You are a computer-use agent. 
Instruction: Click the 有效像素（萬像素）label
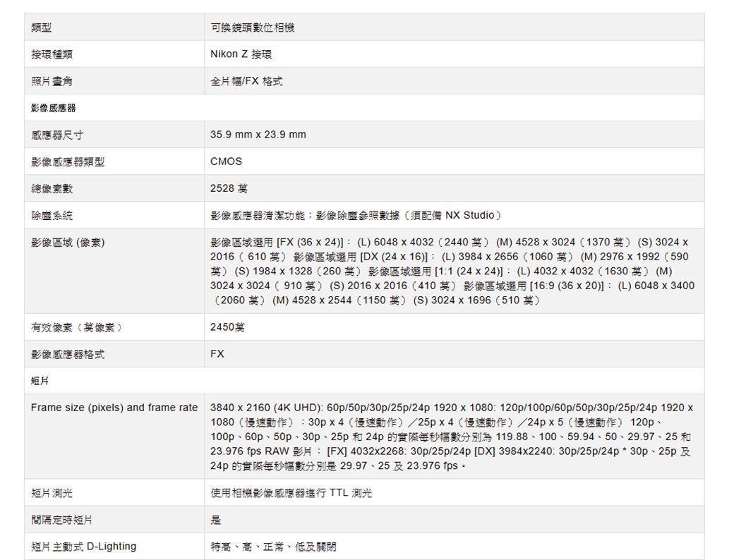[76, 327]
